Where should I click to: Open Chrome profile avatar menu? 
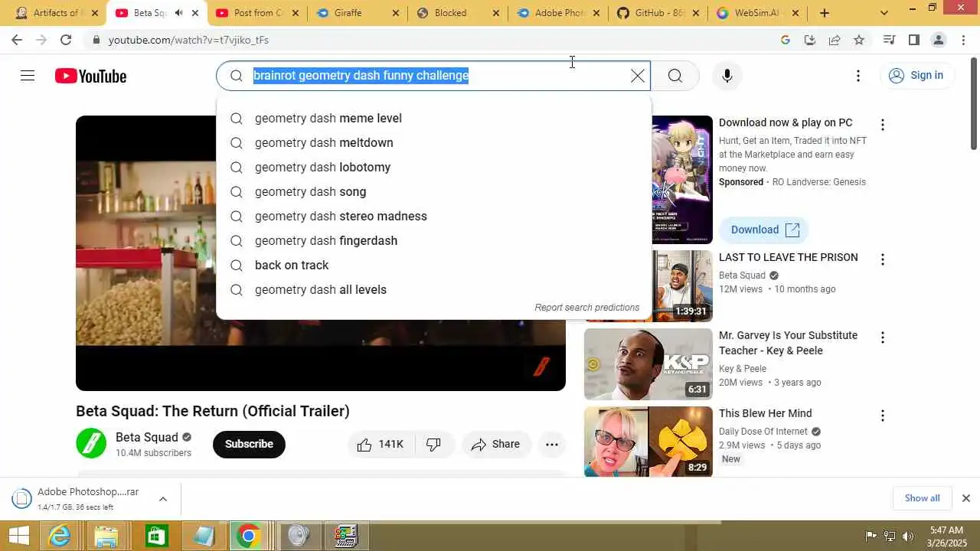click(x=939, y=40)
